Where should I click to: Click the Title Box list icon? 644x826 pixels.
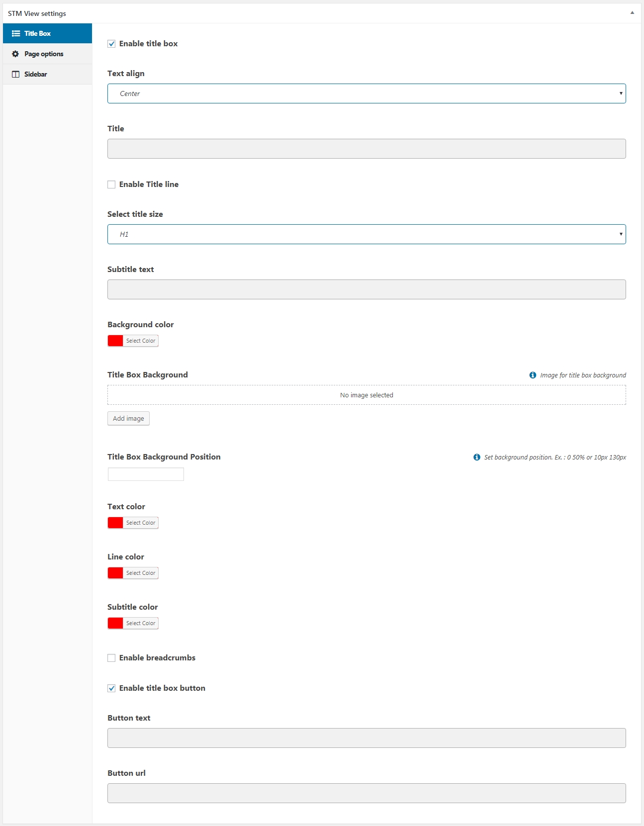[x=16, y=33]
